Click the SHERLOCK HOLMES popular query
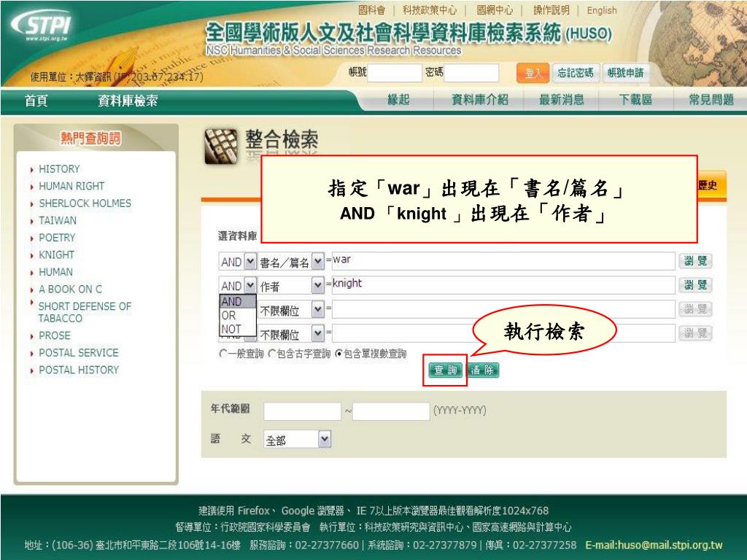The image size is (747, 560). pos(85,203)
